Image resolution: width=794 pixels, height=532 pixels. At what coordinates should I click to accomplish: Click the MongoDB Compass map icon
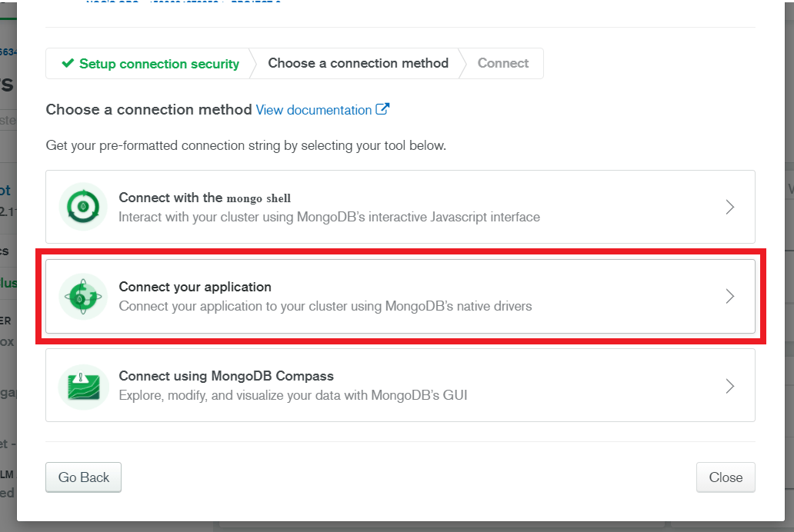point(83,386)
